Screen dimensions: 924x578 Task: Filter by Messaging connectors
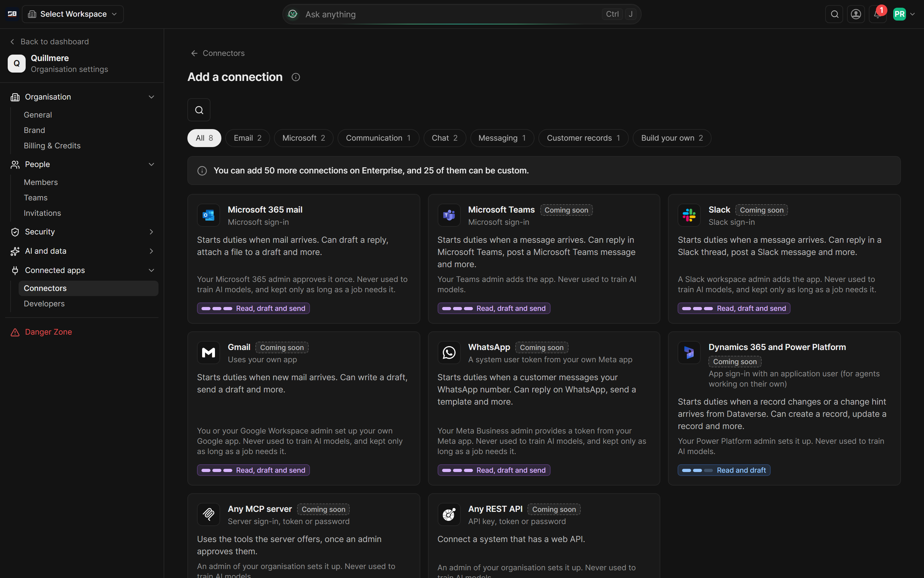(502, 138)
